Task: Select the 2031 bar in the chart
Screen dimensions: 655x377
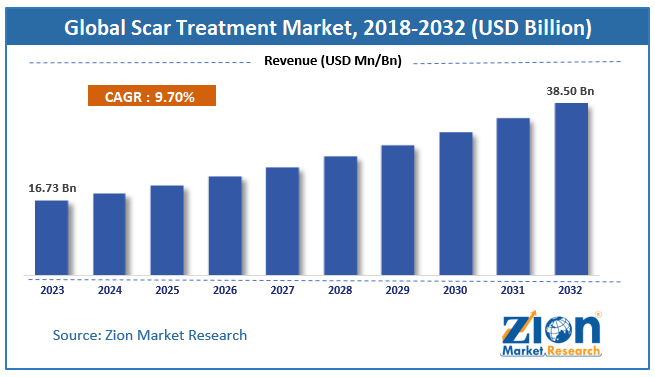Action: pyautogui.click(x=513, y=196)
